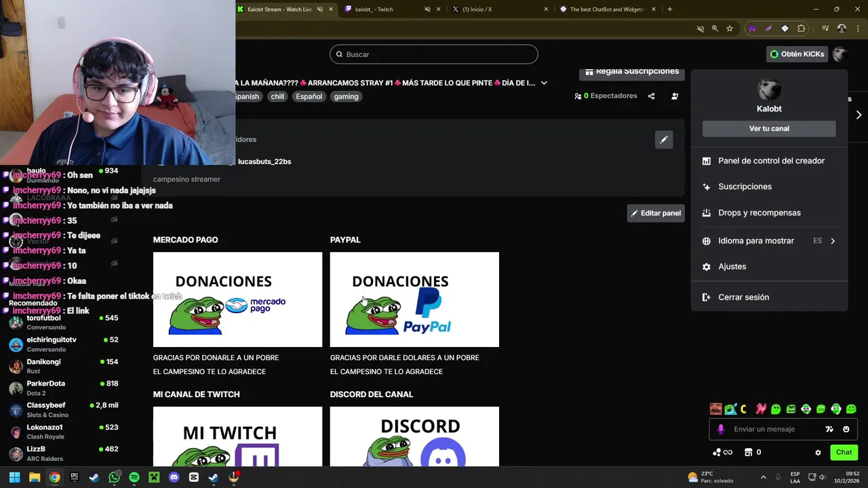868x488 pixels.
Task: Open Panel de control del creador
Action: 769,161
